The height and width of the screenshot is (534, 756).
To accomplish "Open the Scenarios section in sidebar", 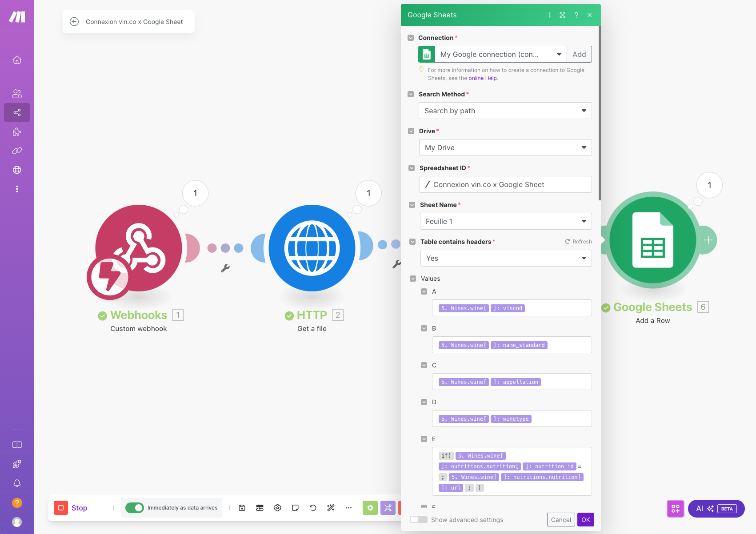I will pos(17,113).
